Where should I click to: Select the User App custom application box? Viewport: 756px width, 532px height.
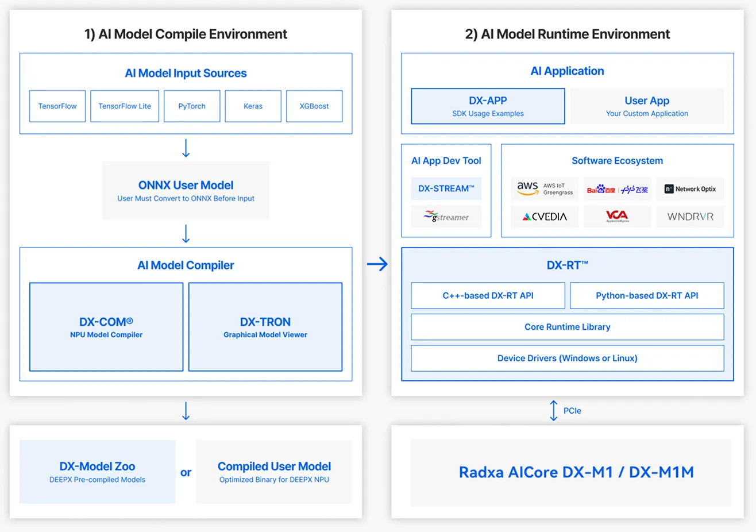(647, 106)
